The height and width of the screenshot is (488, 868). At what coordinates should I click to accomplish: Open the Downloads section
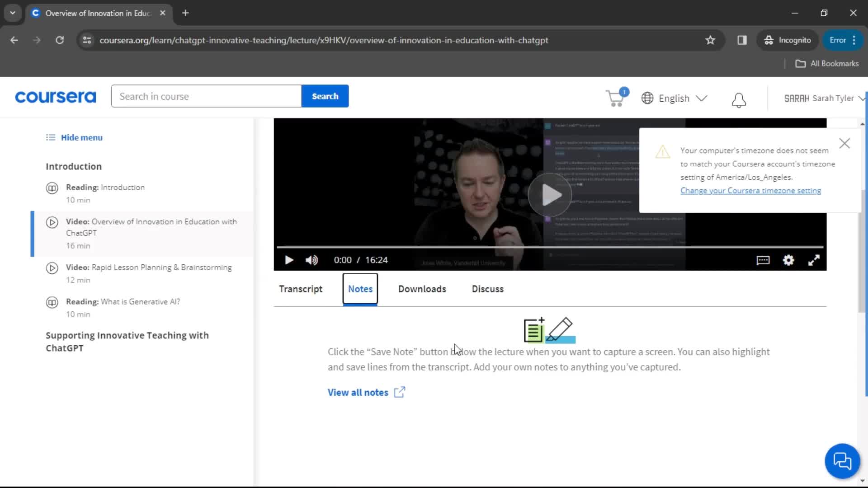[422, 289]
